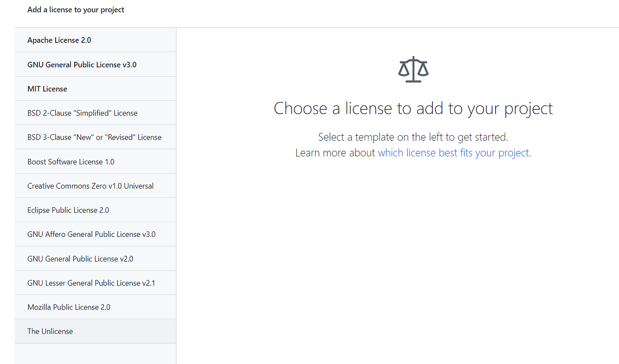Choose GNU General Public License v3.0
The image size is (619, 364).
(x=96, y=64)
